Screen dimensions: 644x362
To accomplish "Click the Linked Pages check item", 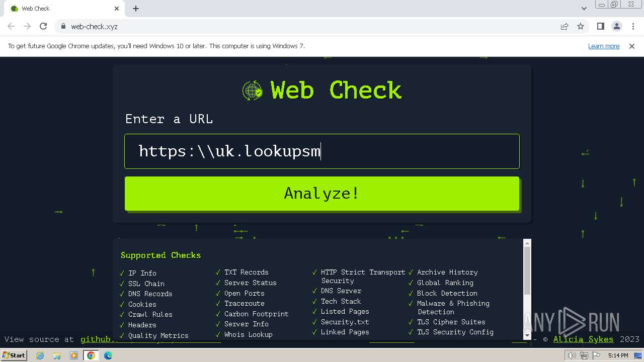I will 345,332.
